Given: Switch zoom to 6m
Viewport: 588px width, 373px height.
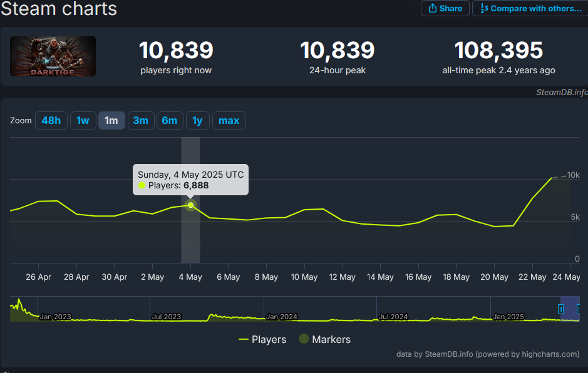Looking at the screenshot, I should tap(170, 120).
